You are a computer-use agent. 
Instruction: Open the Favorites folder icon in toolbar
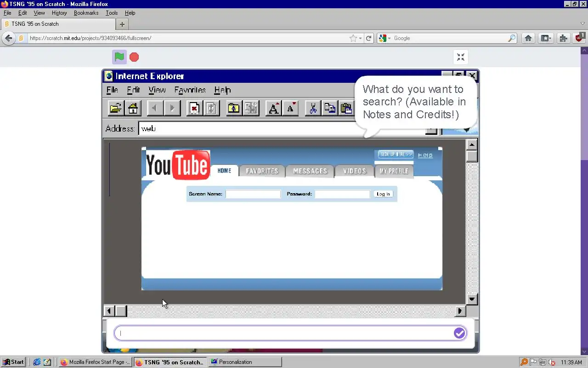[234, 108]
